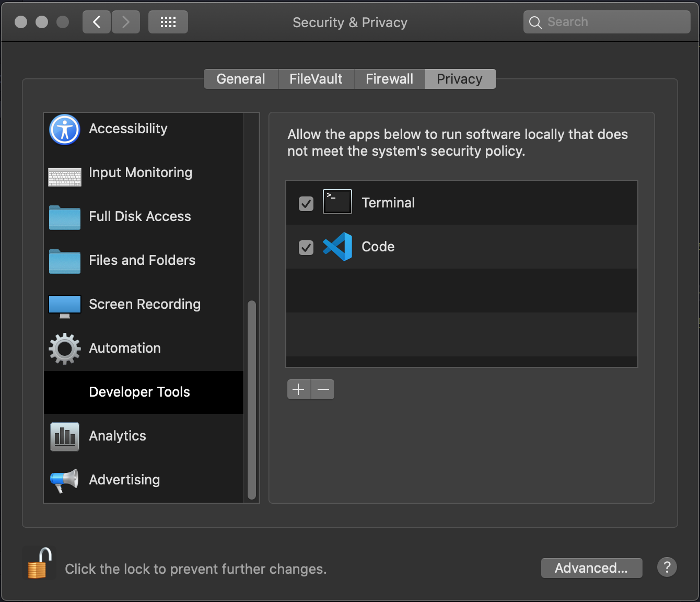Switch to the Firewall tab
The image size is (700, 602).
(x=390, y=79)
